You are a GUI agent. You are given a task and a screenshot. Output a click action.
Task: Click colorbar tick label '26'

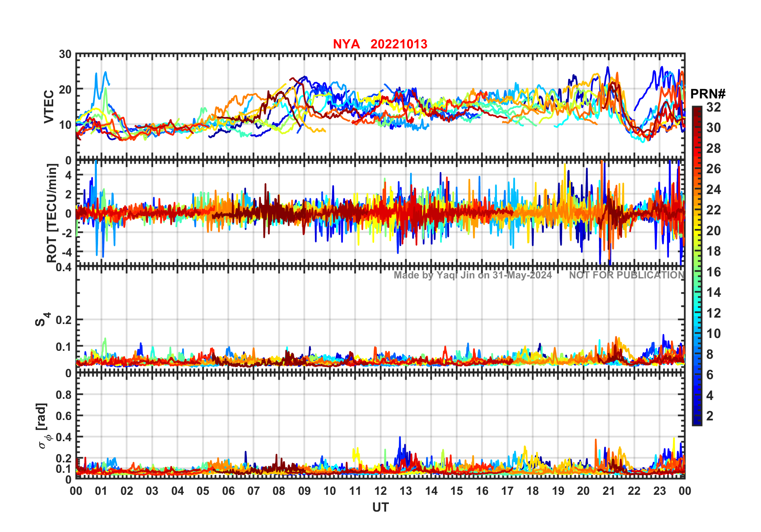[x=713, y=169]
